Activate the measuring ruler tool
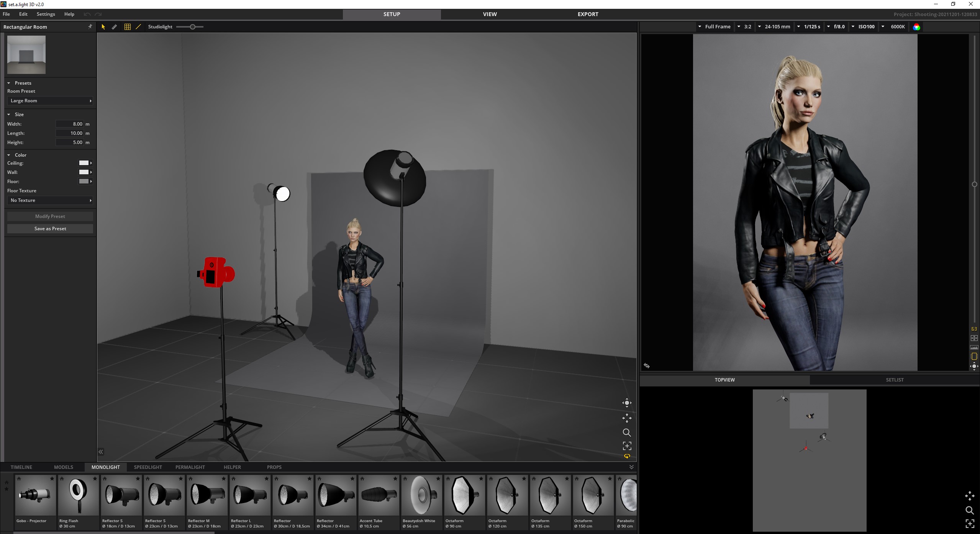This screenshot has height=534, width=980. [114, 27]
